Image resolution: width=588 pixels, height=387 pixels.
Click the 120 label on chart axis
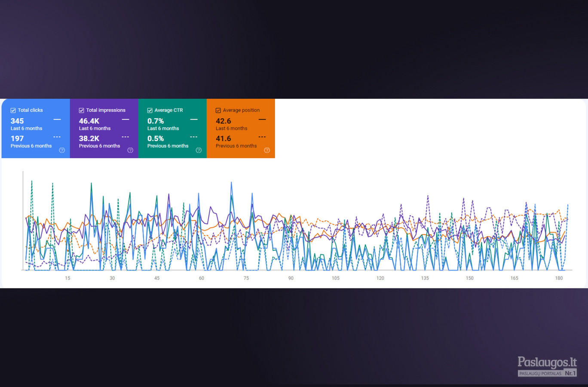pyautogui.click(x=380, y=278)
